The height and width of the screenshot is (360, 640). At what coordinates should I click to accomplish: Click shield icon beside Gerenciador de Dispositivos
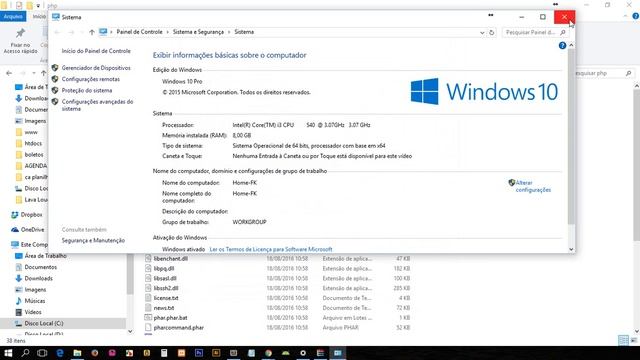pos(55,68)
